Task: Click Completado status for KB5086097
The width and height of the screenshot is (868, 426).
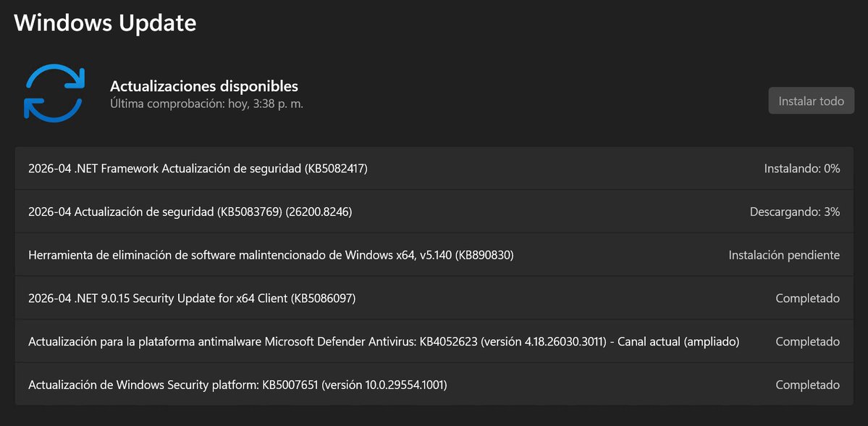Action: pos(807,298)
